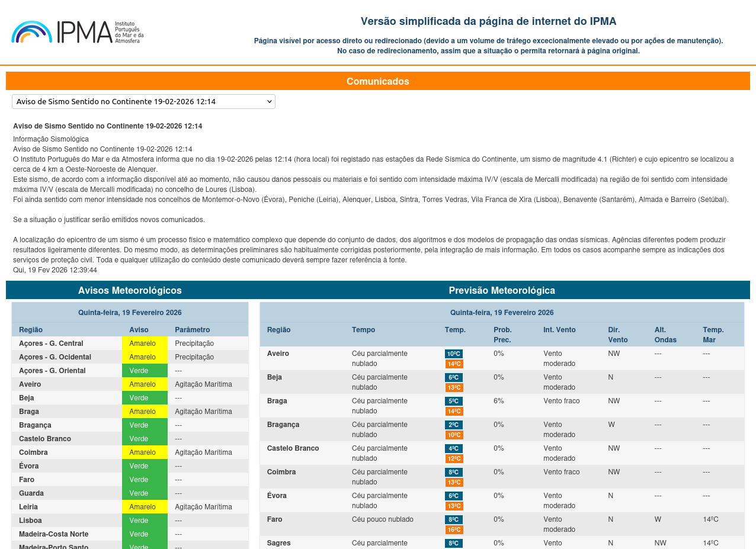Open the Aviso de Sismo communique dropdown
Screen dimensions: 756x549
point(143,101)
